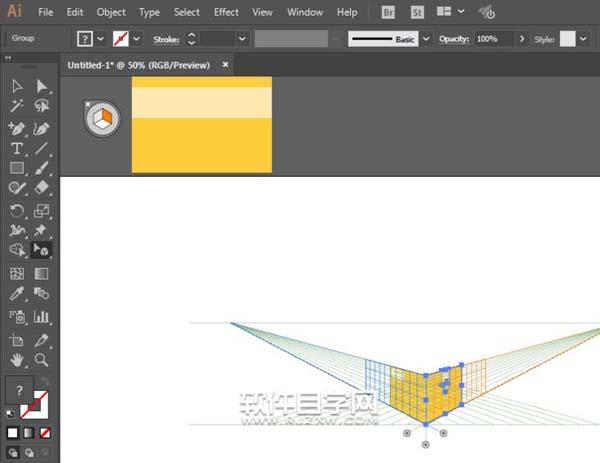Open fill color dropdown arrow
Viewport: 600px width, 463px height.
[101, 39]
